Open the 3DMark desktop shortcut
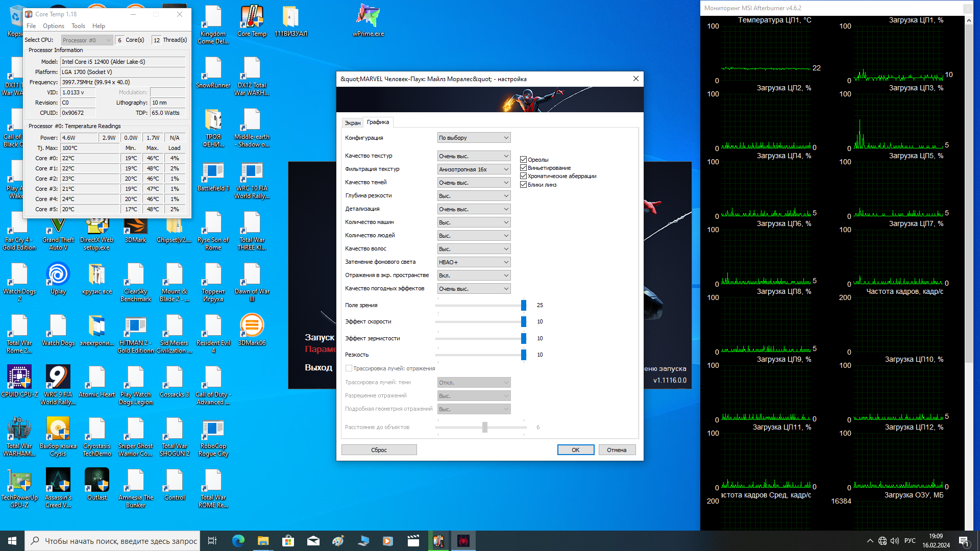980x551 pixels. tap(135, 227)
